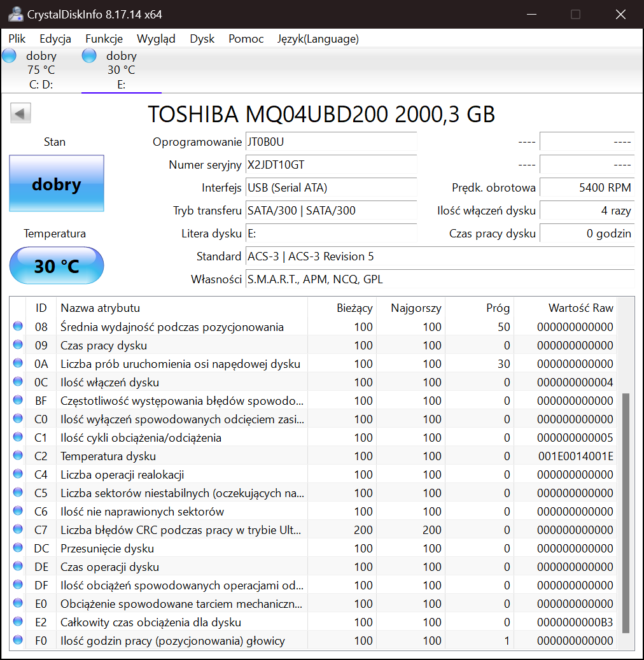The image size is (644, 660).
Task: Click the 5400 RPM rotation speed field
Action: 587,187
